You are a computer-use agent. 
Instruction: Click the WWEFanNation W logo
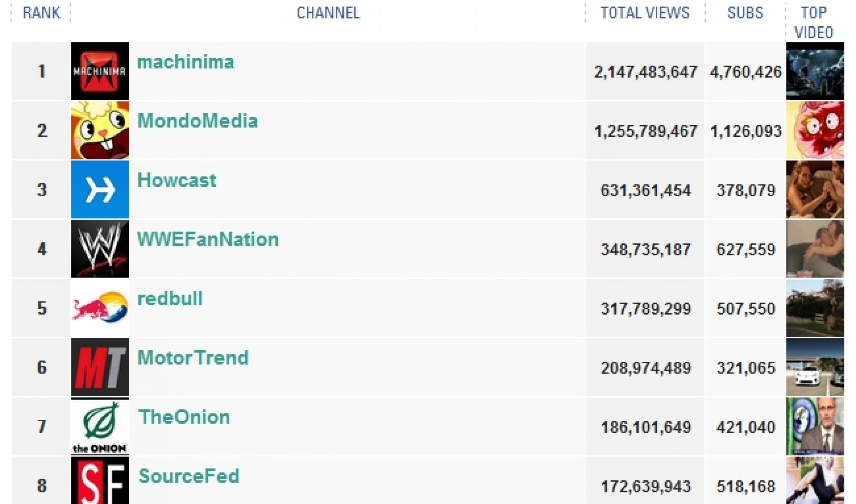tap(99, 249)
